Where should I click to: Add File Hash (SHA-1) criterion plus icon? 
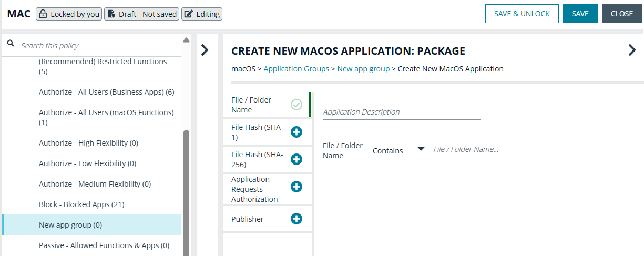[x=297, y=132]
